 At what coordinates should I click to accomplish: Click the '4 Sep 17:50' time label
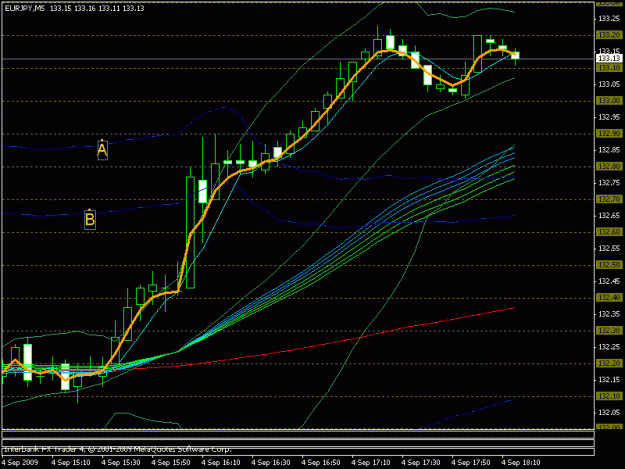(471, 463)
